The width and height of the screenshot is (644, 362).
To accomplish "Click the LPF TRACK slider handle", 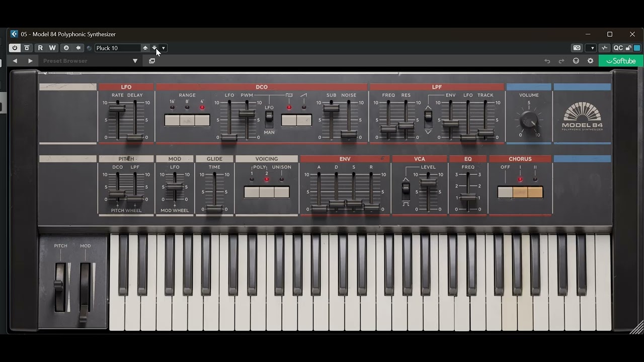I will pyautogui.click(x=486, y=133).
